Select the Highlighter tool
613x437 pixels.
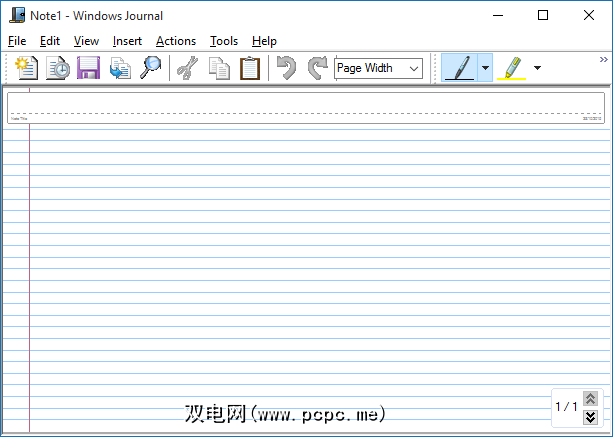click(512, 68)
